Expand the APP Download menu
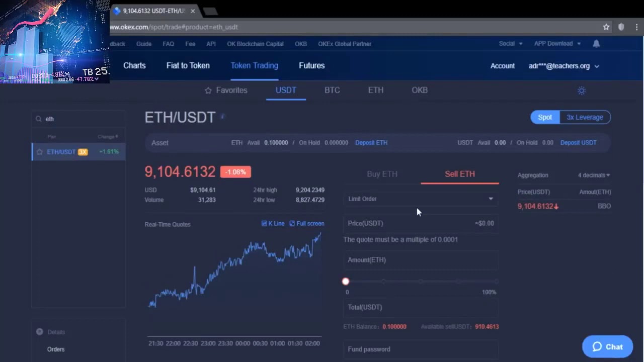This screenshot has height=362, width=644. click(557, 44)
